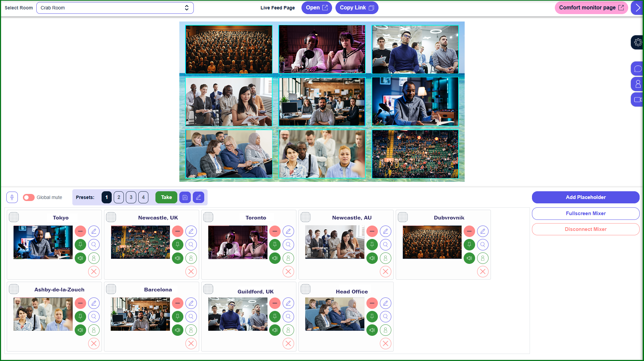Edit presets using the pencil icon
Screen dimensions: 644x361
pyautogui.click(x=199, y=197)
